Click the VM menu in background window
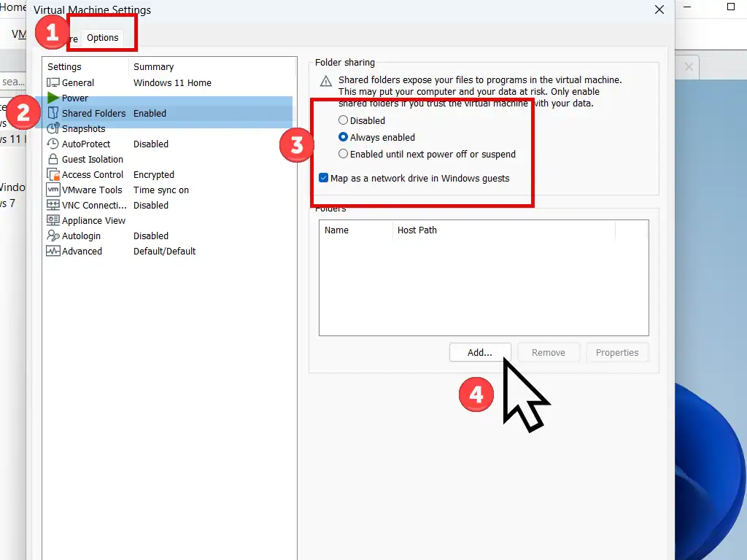Screen dimensions: 747x560 pos(18,34)
